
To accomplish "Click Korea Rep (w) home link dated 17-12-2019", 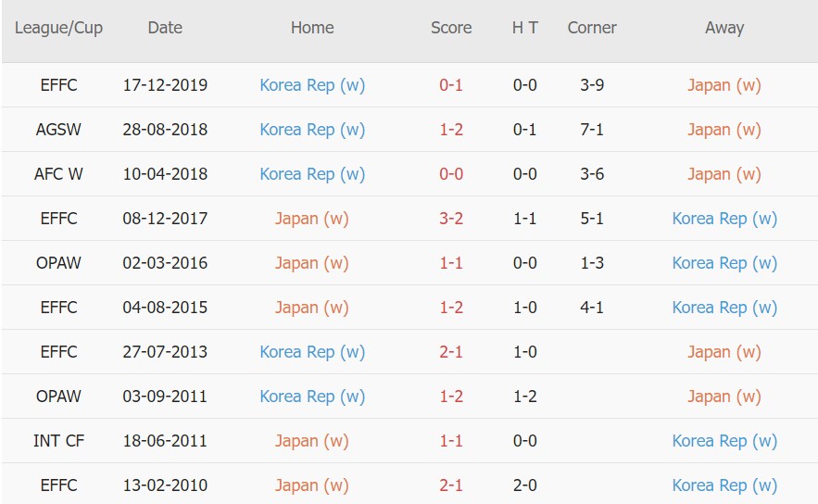I will click(312, 85).
